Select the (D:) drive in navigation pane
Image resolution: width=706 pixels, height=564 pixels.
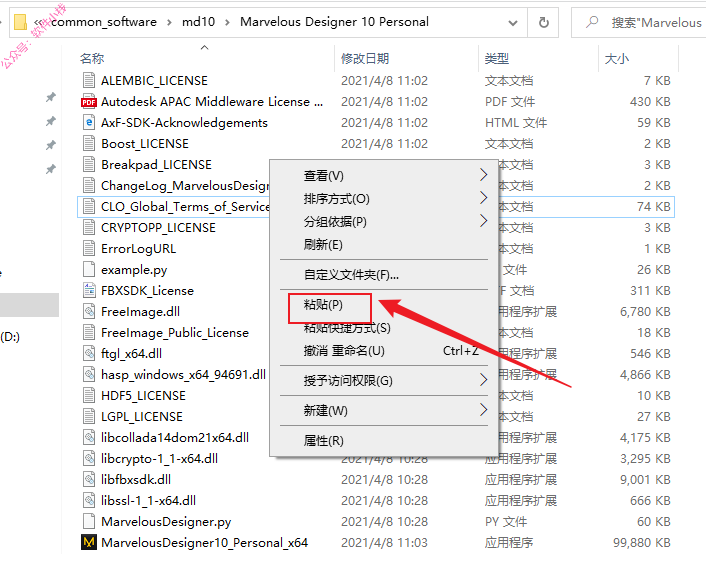[x=10, y=337]
